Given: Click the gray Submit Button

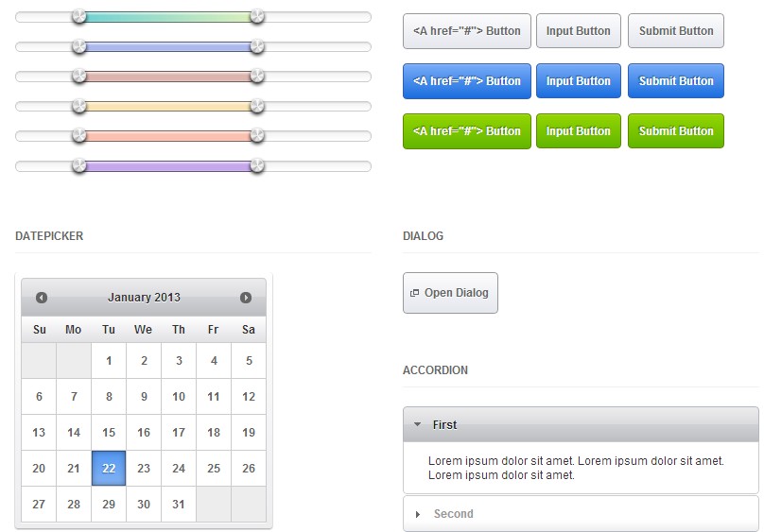Looking at the screenshot, I should point(676,31).
